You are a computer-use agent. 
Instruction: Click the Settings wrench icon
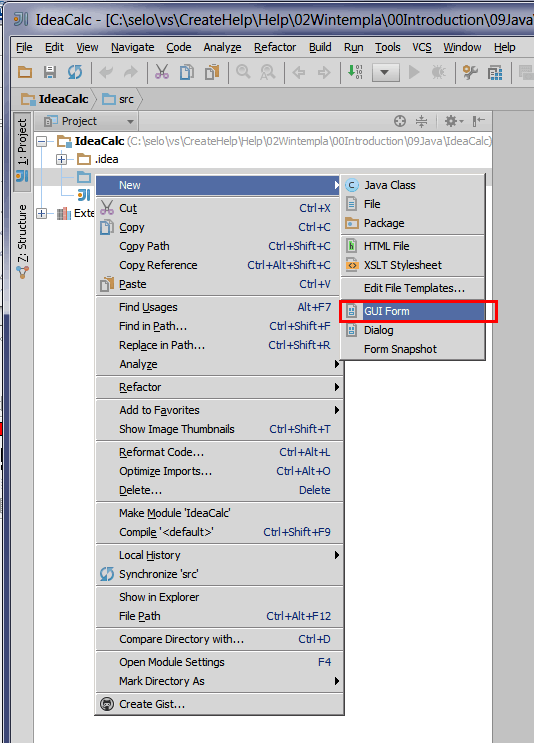[x=470, y=72]
